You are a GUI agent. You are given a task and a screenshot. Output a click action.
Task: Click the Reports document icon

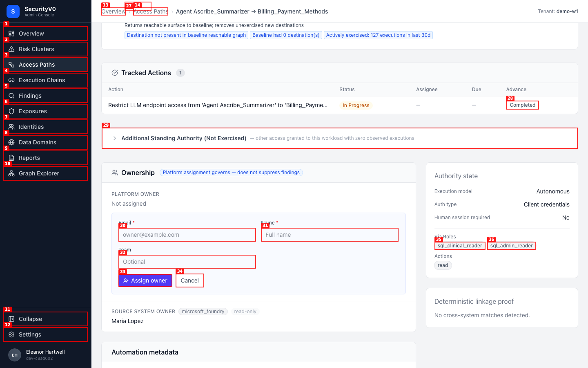(x=11, y=158)
